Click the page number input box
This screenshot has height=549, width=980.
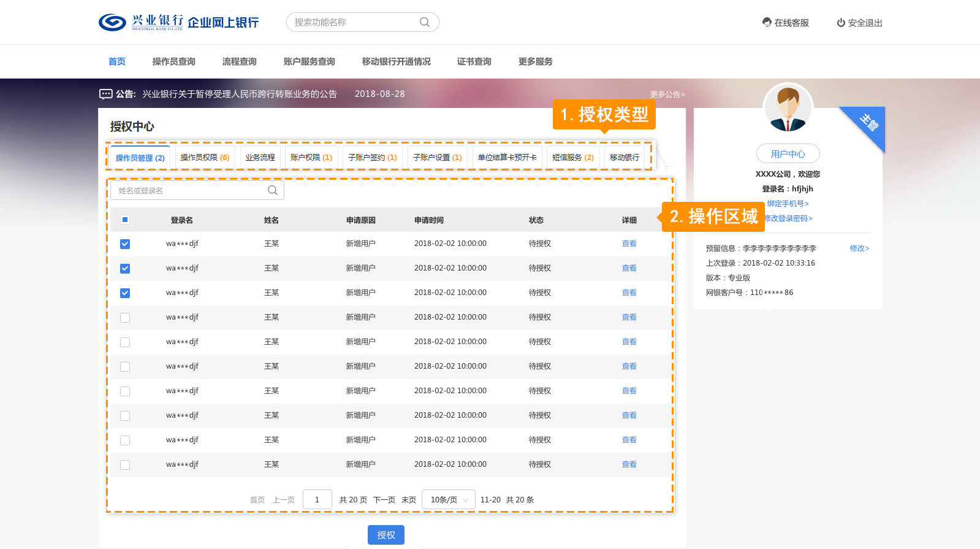click(317, 500)
